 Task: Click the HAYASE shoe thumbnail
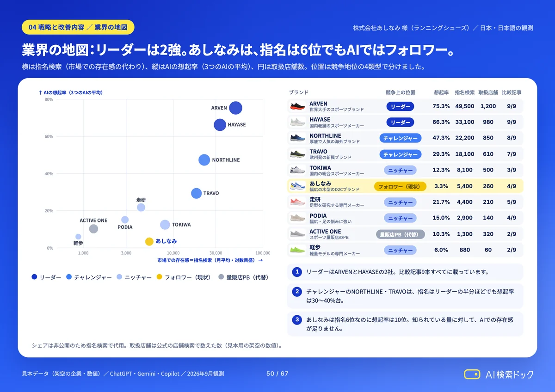pos(297,122)
